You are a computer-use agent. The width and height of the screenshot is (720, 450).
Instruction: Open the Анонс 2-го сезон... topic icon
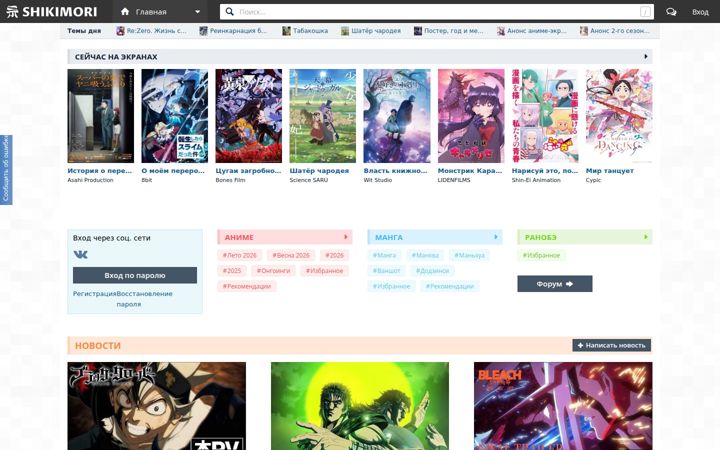click(584, 31)
